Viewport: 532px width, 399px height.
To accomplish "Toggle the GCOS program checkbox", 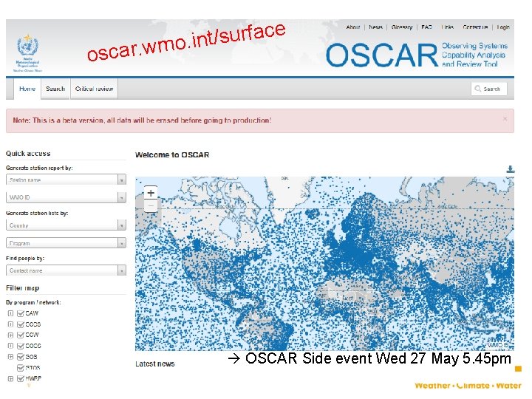I will tap(21, 324).
